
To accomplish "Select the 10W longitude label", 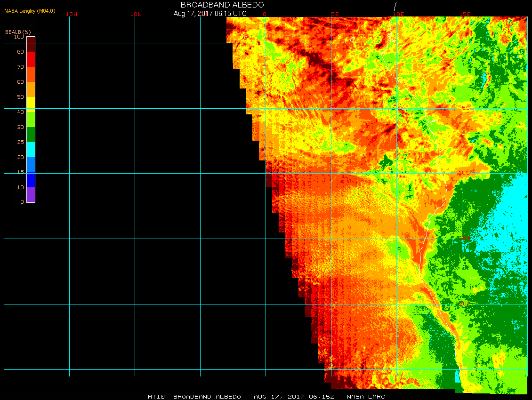I will pos(136,14).
